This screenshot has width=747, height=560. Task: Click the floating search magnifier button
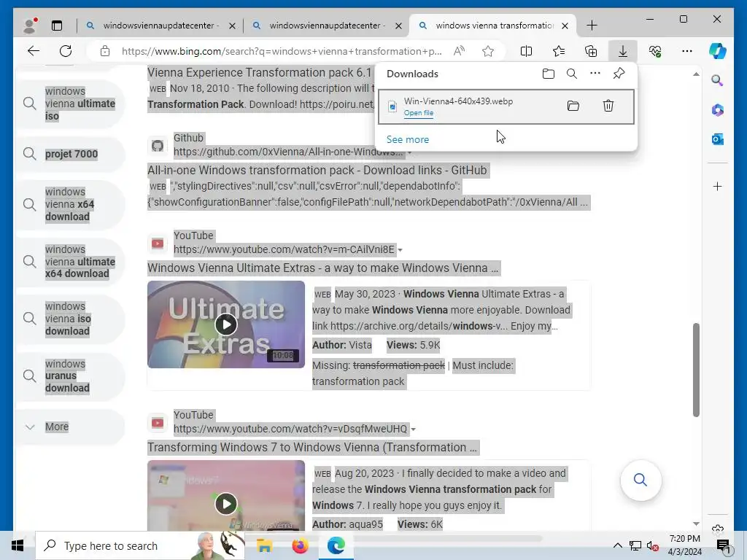pos(640,480)
